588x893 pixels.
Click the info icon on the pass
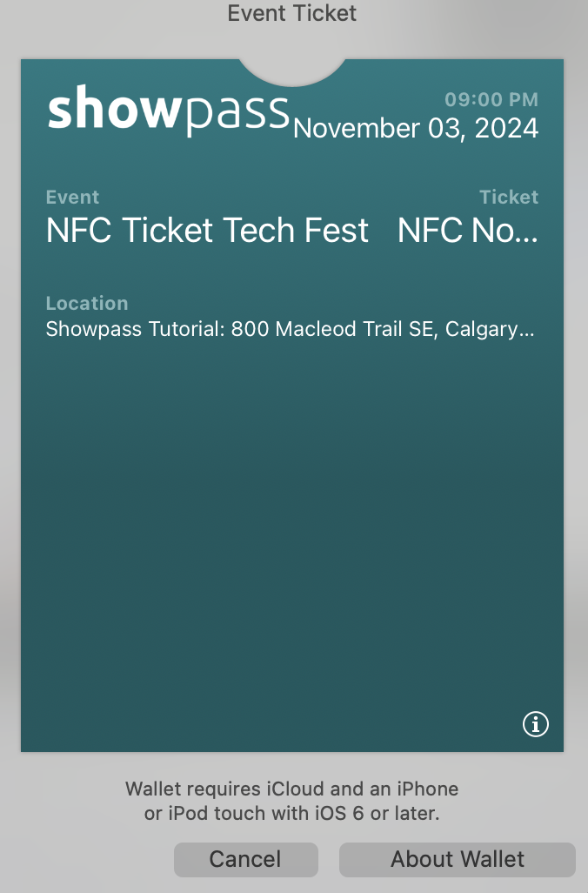535,723
